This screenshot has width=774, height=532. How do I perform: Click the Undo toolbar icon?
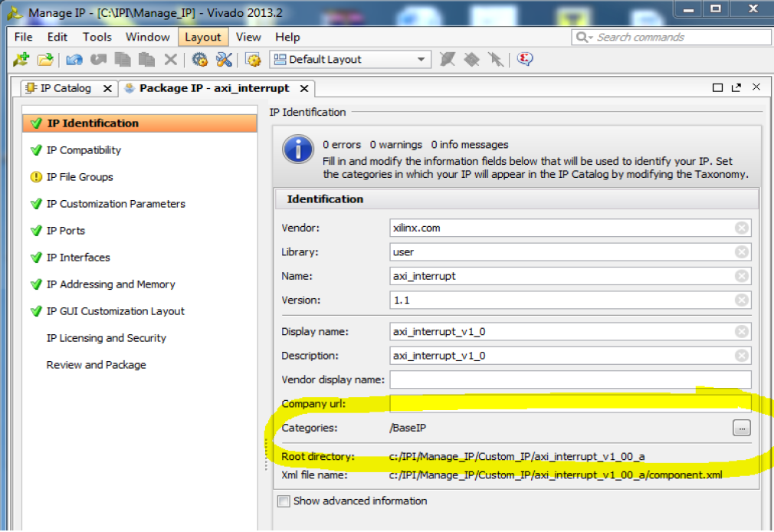coord(73,59)
